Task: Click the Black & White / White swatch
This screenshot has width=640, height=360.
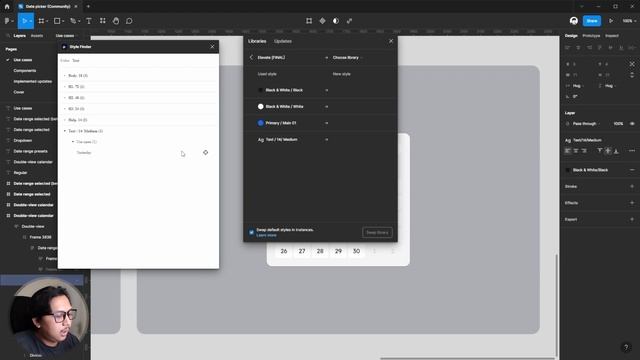Action: [x=260, y=107]
